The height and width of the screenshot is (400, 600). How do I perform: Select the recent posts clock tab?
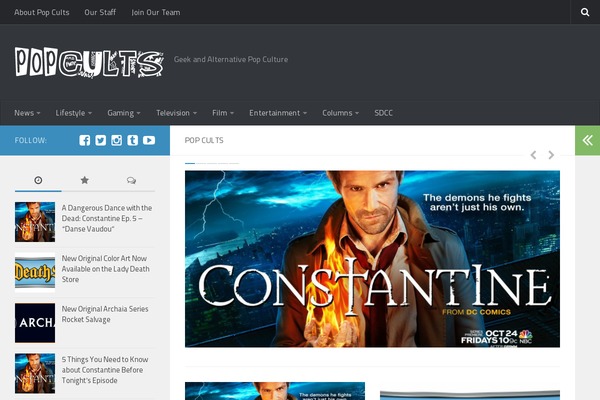38,180
